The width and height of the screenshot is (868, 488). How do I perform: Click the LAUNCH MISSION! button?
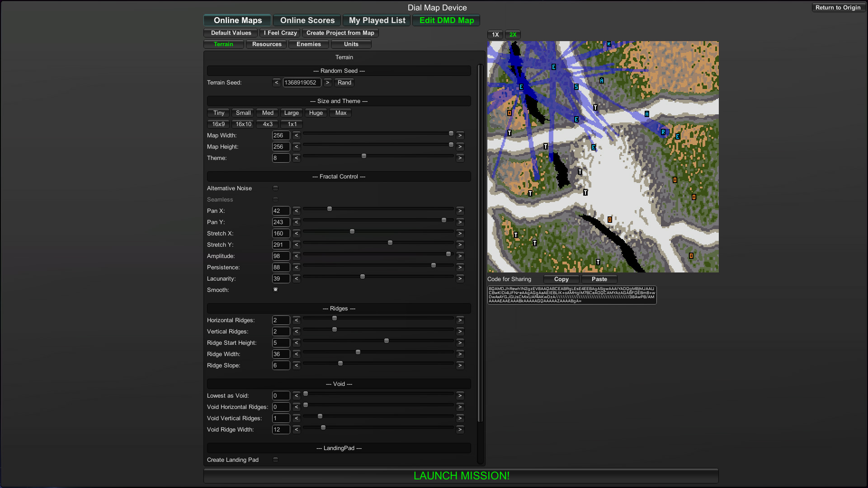click(x=461, y=476)
